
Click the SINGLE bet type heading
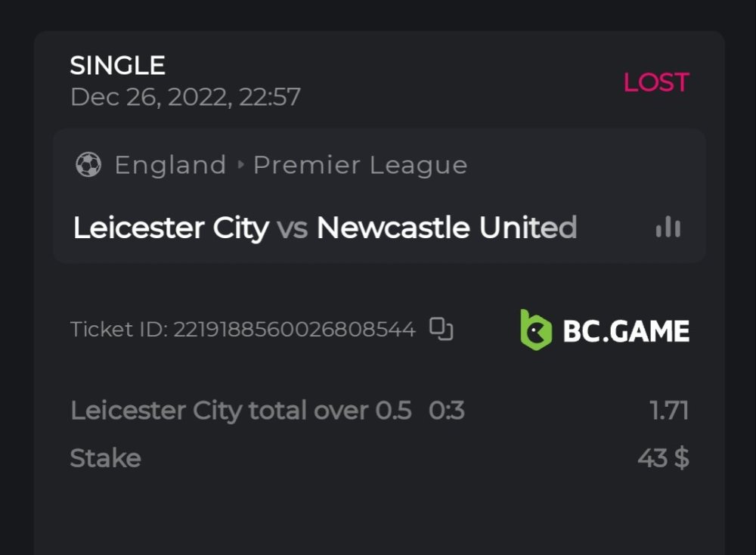point(117,66)
